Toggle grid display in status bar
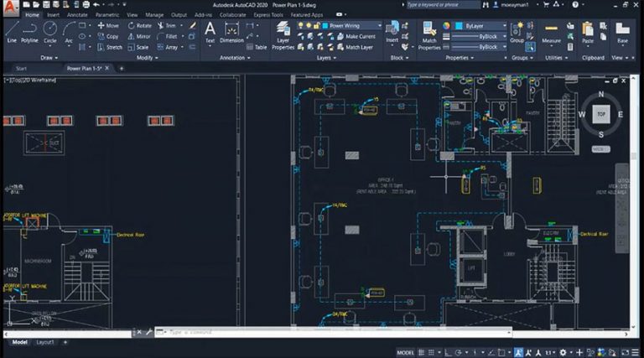 point(422,352)
